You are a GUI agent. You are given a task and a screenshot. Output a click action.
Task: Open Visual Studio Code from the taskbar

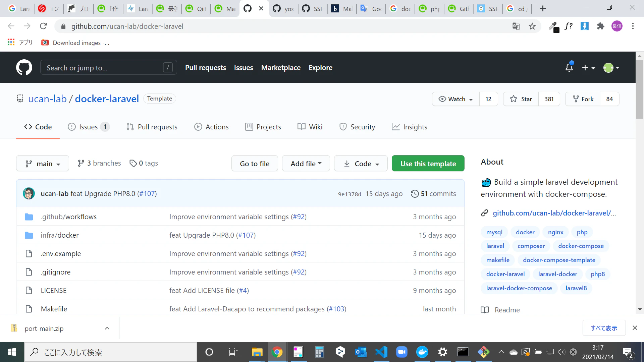[381, 352]
